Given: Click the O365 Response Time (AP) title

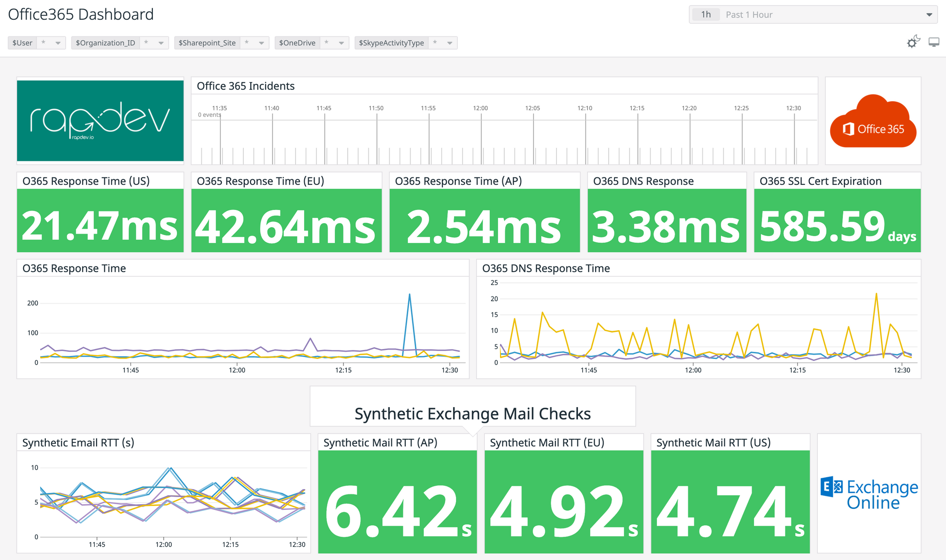Looking at the screenshot, I should tap(458, 181).
